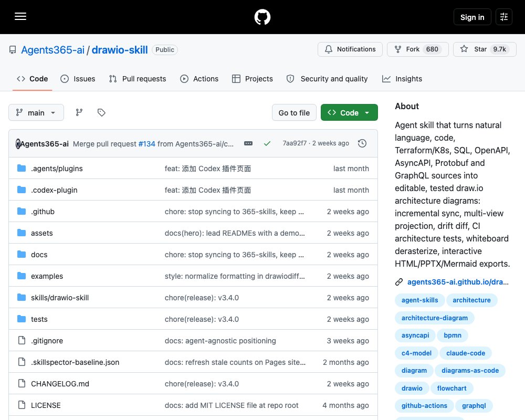Open .skillspector-baseline.json file
Viewport: 525px width, 420px height.
point(75,362)
